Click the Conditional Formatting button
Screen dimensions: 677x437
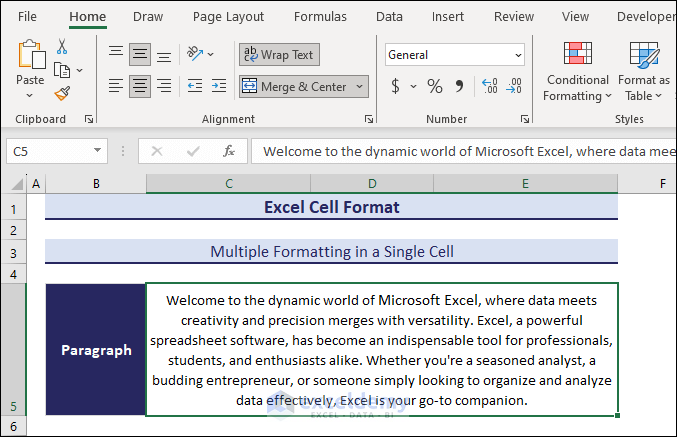(x=577, y=72)
